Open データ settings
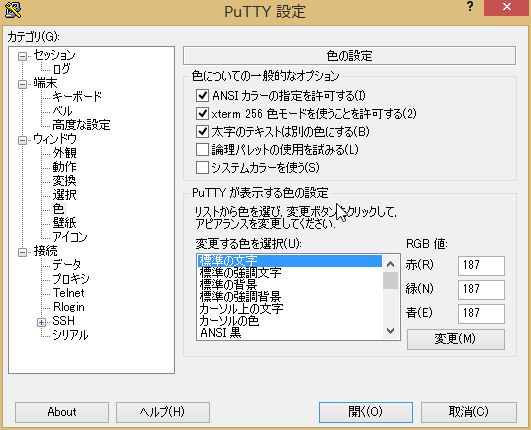This screenshot has height=430, width=531. [x=67, y=265]
